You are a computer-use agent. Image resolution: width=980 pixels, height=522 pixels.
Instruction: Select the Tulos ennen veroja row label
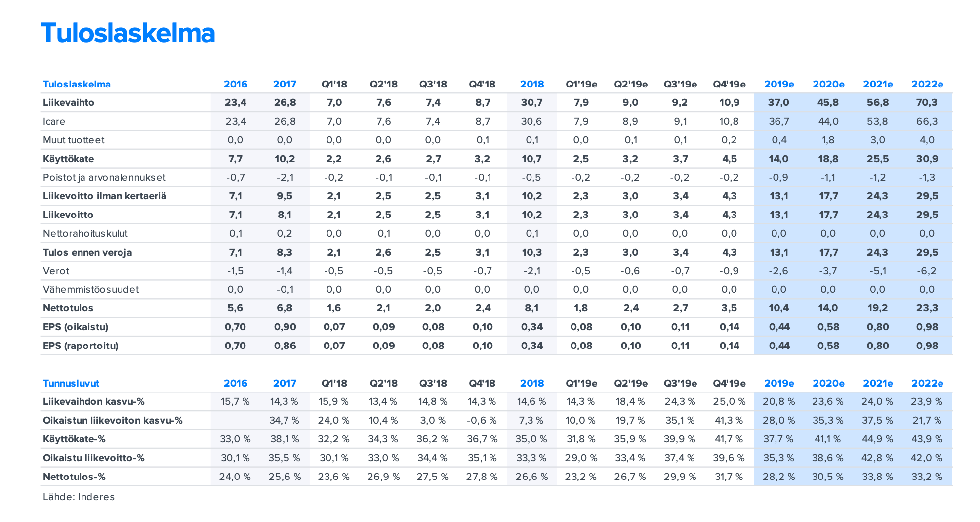pos(87,252)
